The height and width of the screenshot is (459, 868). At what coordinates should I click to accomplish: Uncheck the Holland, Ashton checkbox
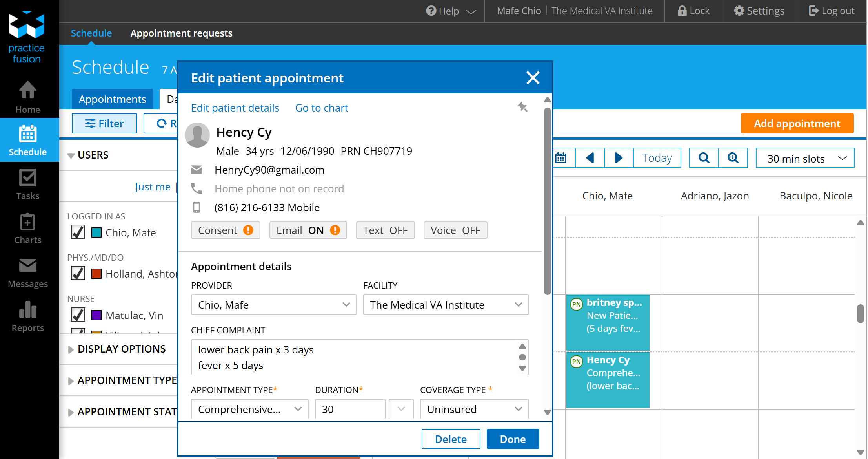[x=78, y=273]
